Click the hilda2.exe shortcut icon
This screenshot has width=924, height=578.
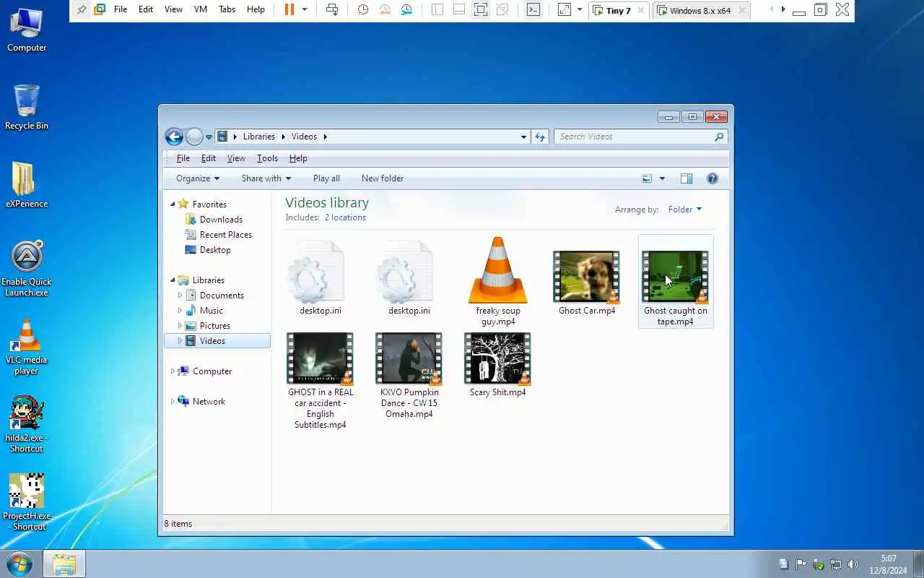(27, 425)
